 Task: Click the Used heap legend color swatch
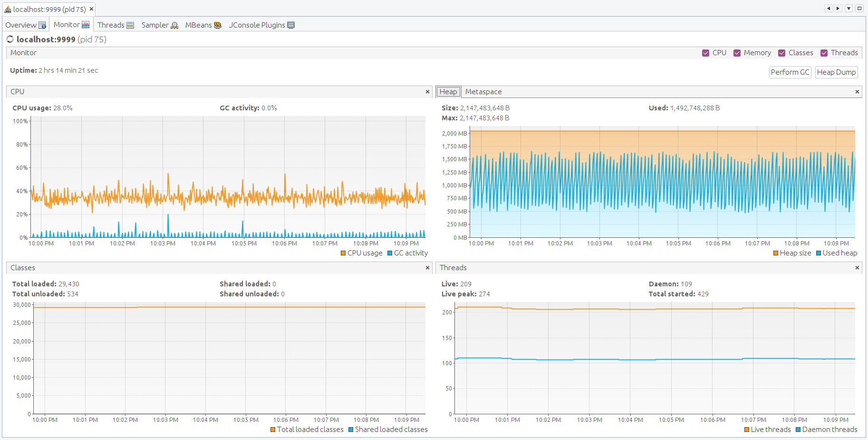(819, 253)
